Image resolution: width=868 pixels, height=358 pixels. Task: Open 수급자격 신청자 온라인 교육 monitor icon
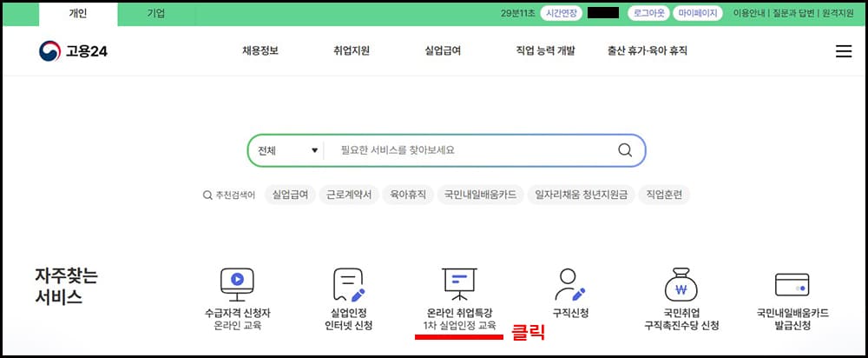tap(237, 284)
